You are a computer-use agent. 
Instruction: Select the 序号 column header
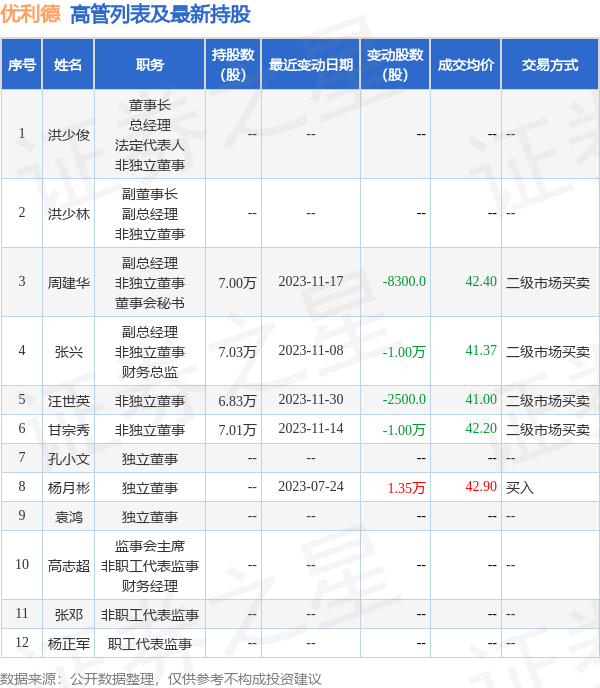(22, 64)
